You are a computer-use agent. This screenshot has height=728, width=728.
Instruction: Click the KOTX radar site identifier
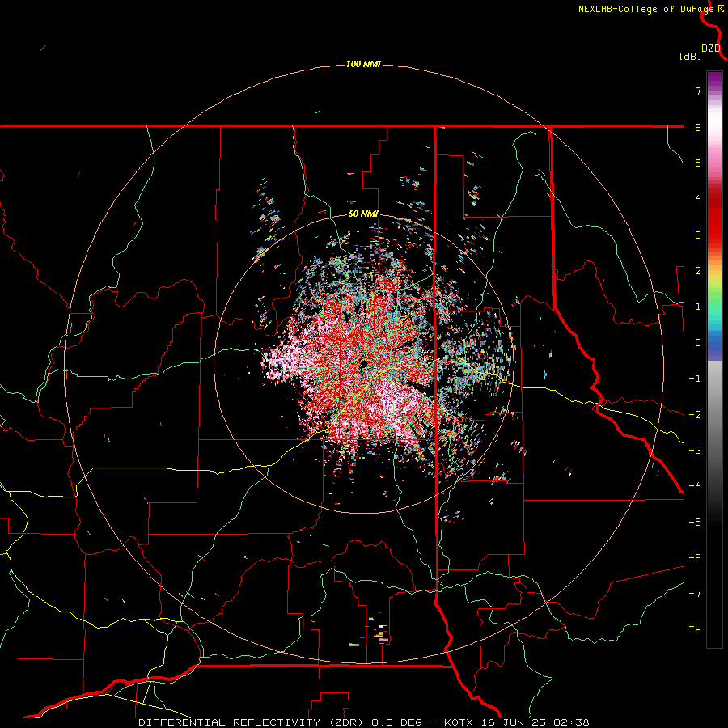(x=459, y=722)
